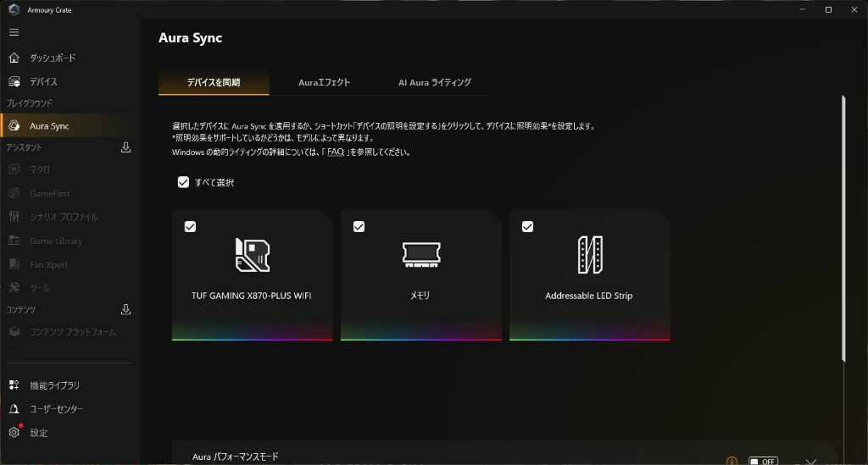Viewport: 868px width, 465px height.
Task: Select the 機能ライブラリ menu label
Action: [x=55, y=385]
